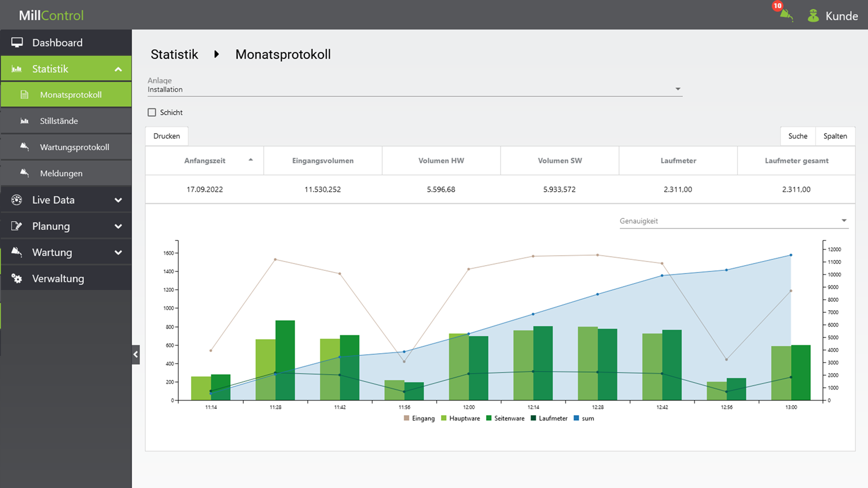
Task: Click the Meldungen bell icon in sidebar
Action: [x=24, y=173]
